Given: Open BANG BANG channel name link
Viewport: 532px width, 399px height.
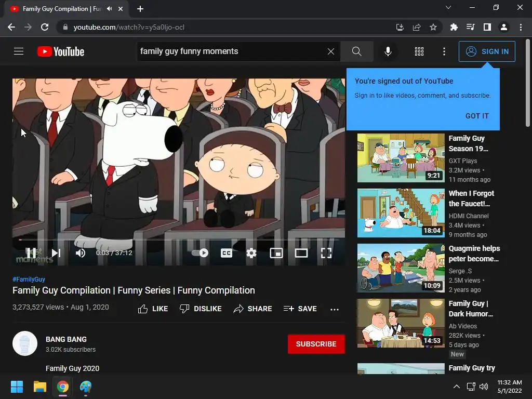Looking at the screenshot, I should point(66,339).
